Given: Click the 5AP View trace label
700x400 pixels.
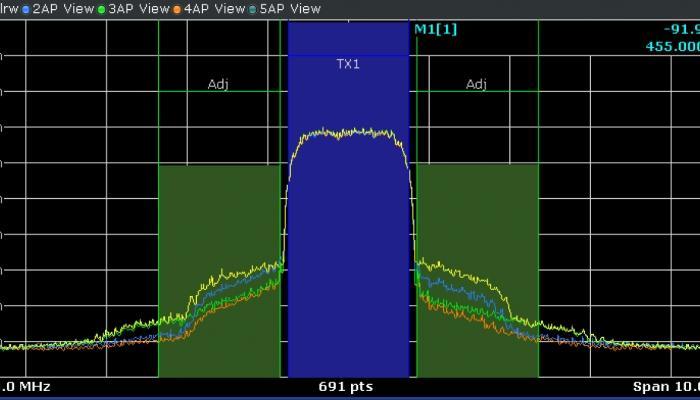Looking at the screenshot, I should click(x=290, y=8).
